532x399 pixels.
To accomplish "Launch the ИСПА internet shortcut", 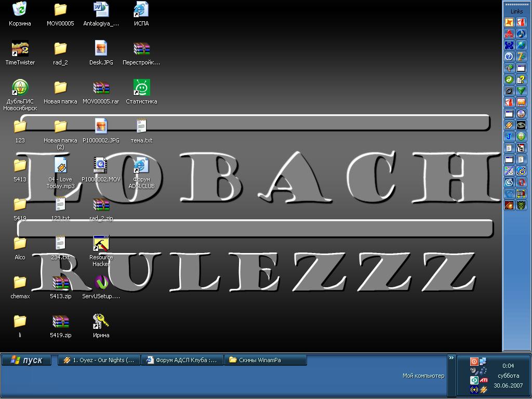I will coord(141,14).
